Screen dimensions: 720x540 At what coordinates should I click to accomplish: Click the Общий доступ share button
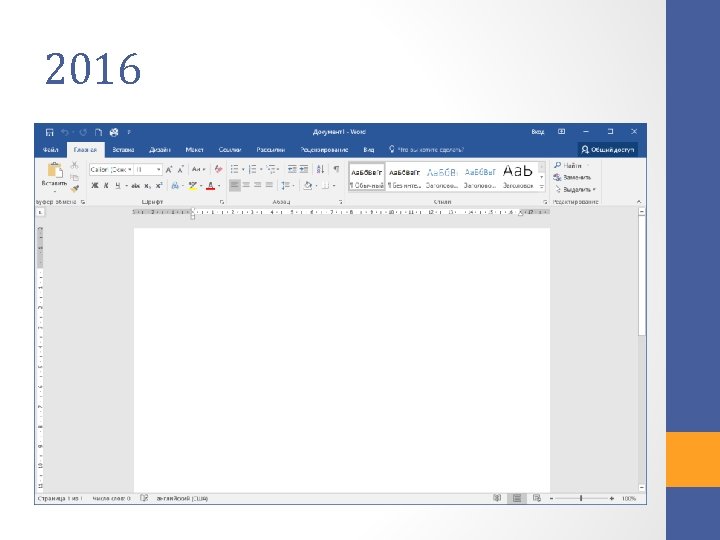pyautogui.click(x=608, y=150)
